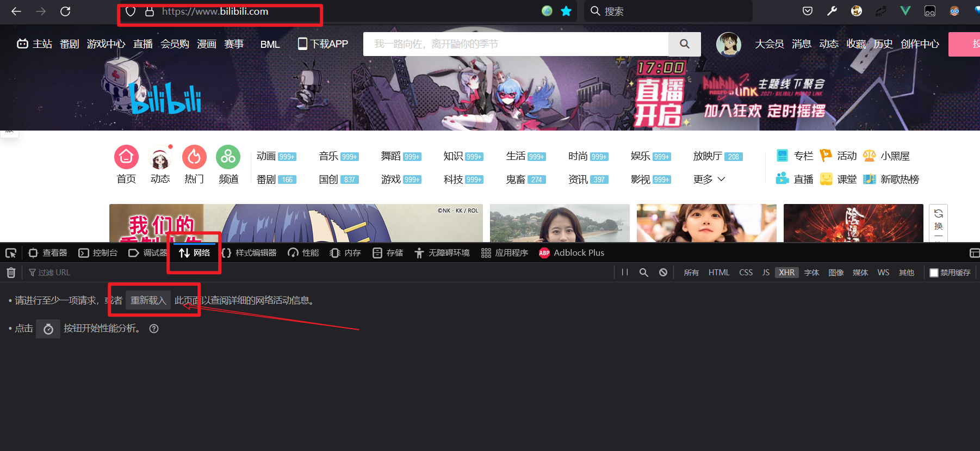The height and width of the screenshot is (451, 980).
Task: Clear network log with trash icon
Action: [11, 273]
